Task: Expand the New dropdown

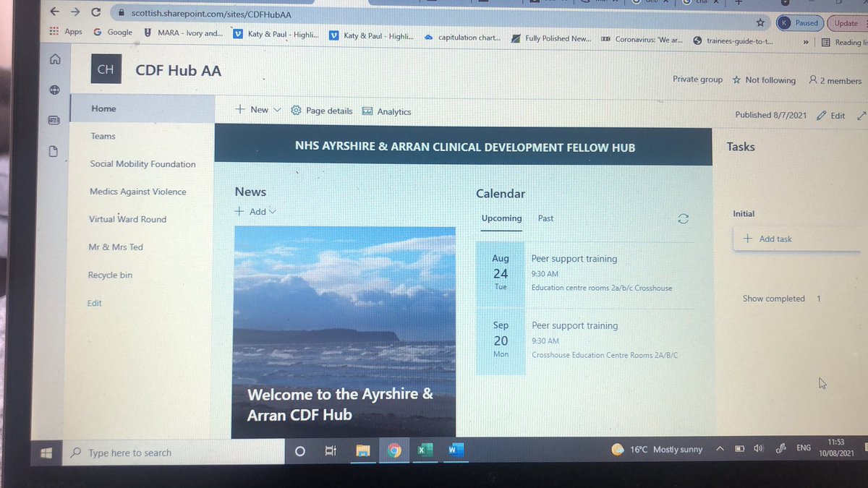Action: [258, 110]
